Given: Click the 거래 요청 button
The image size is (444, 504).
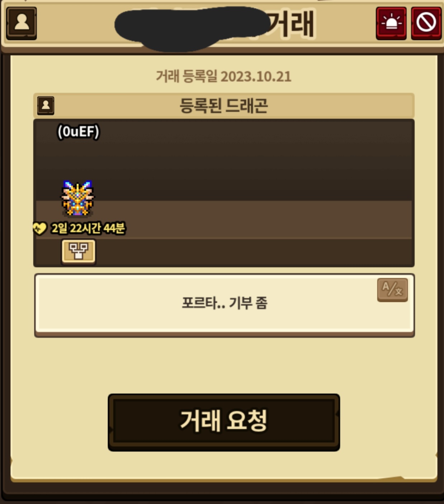Looking at the screenshot, I should [x=224, y=422].
